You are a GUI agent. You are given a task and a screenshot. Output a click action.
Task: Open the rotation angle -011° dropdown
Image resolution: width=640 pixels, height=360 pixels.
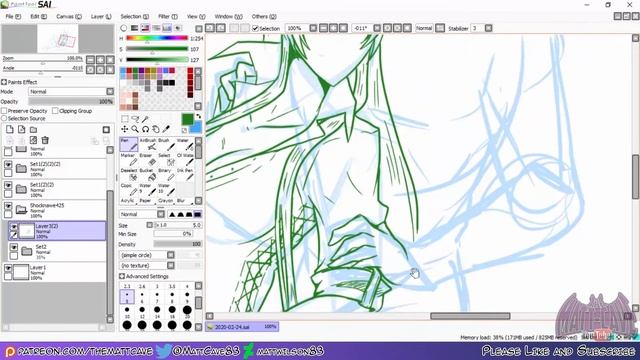coord(377,28)
